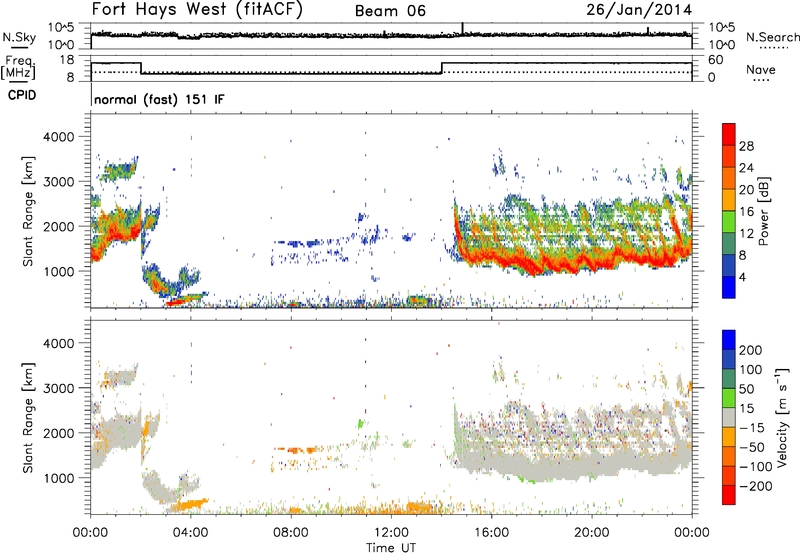Screen dimensions: 800x554
Task: Click the 'Nave' legend label
Action: pos(761,69)
